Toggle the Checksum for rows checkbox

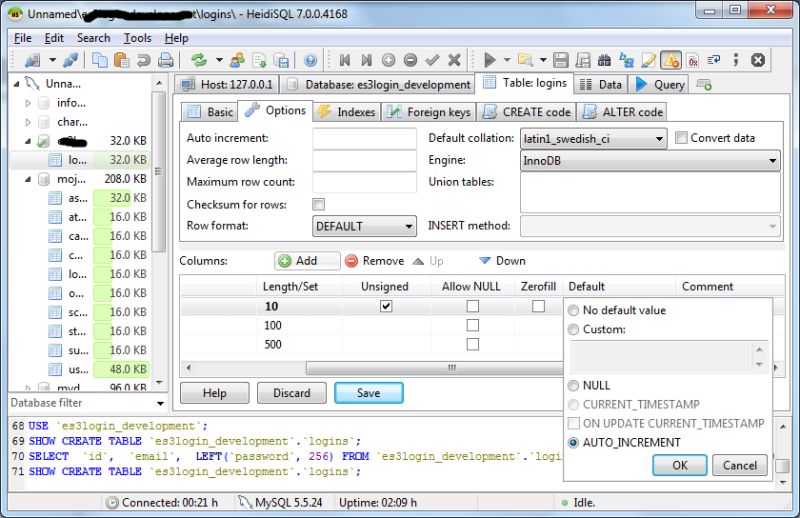[x=318, y=204]
